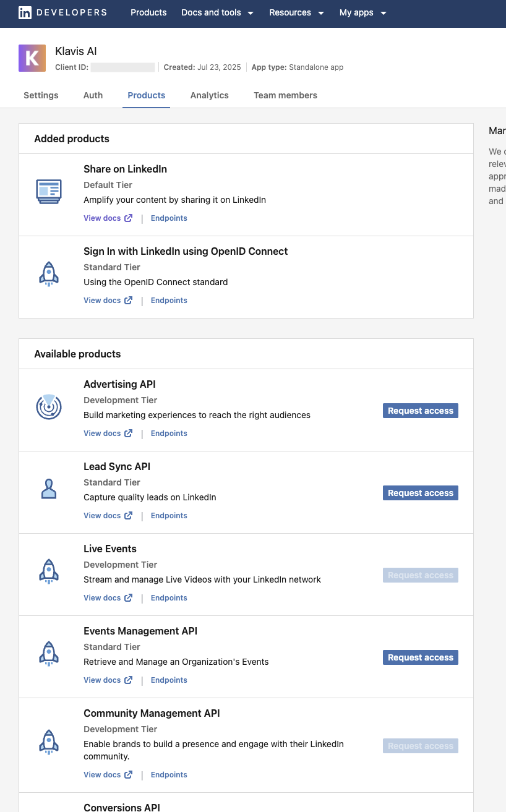View docs for Advertising API
Viewport: 506px width, 812px height.
click(108, 434)
